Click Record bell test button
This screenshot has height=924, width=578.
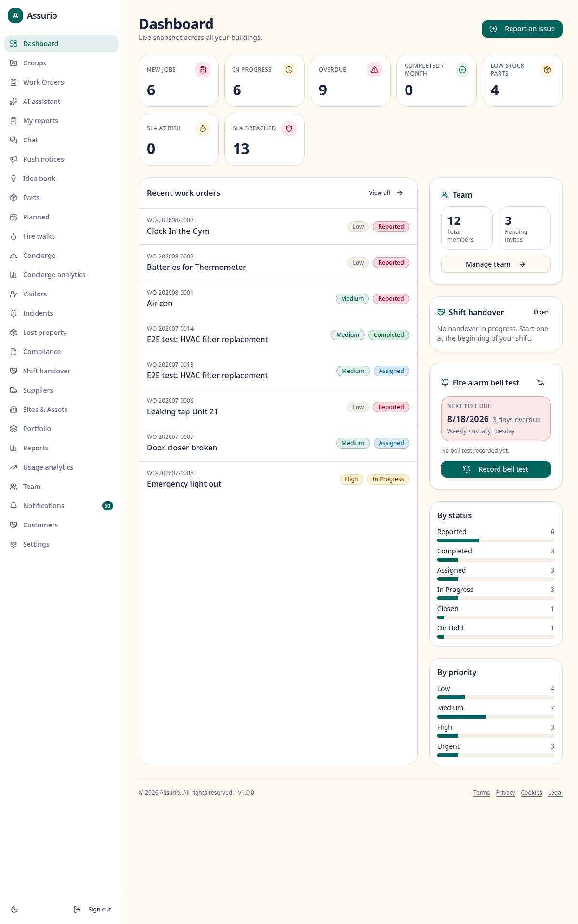pyautogui.click(x=496, y=469)
